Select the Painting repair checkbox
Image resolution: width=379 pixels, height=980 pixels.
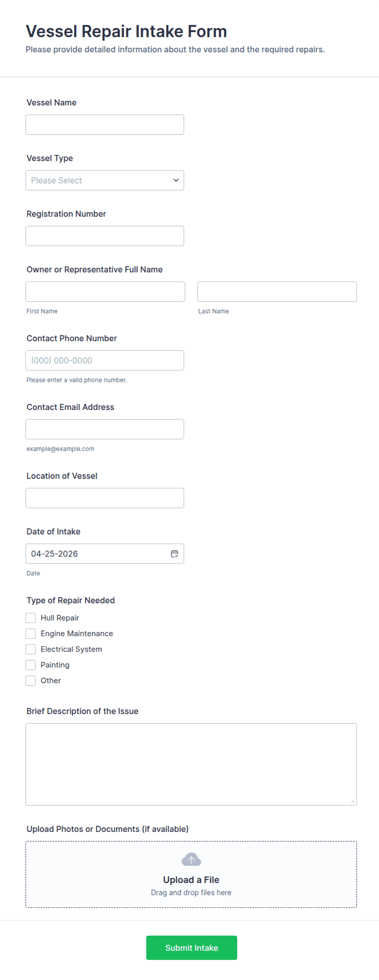click(x=31, y=665)
